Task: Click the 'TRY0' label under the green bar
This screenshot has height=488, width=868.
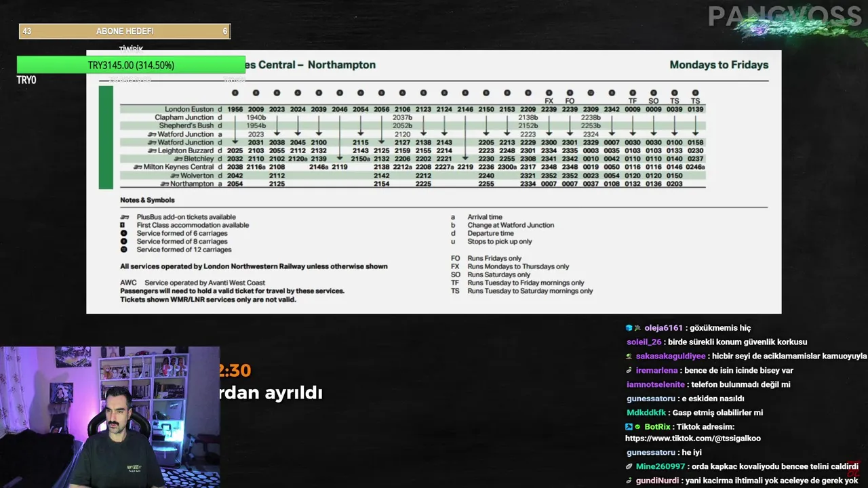Action: tap(26, 80)
